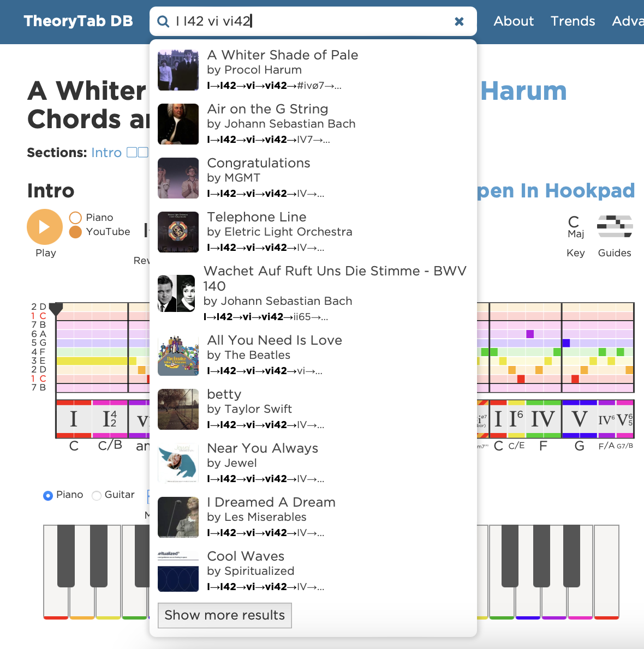
Task: Click the I42 chord block labeled C/B
Action: pyautogui.click(x=110, y=419)
